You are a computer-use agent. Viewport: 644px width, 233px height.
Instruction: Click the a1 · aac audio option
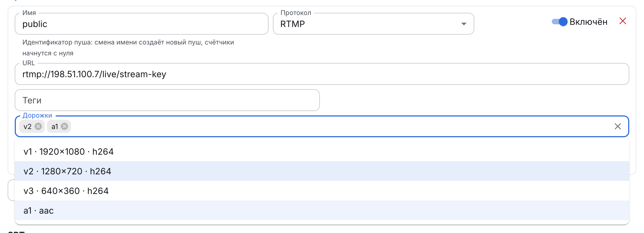[x=322, y=210]
